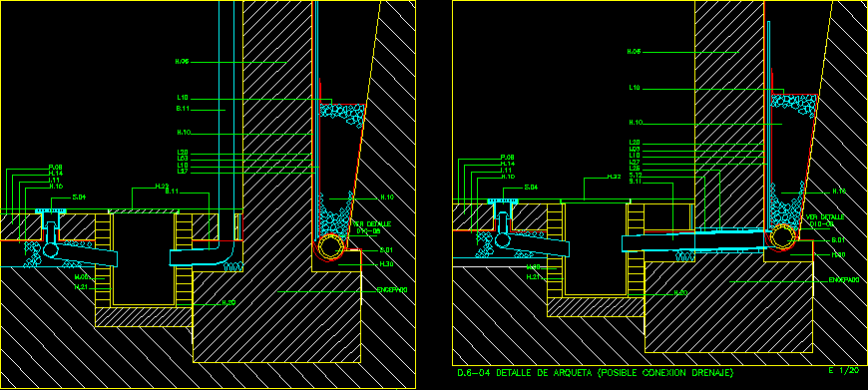This screenshot has width=868, height=390.
Task: Select the cyan floor drain grate in left drawing
Action: 51,210
